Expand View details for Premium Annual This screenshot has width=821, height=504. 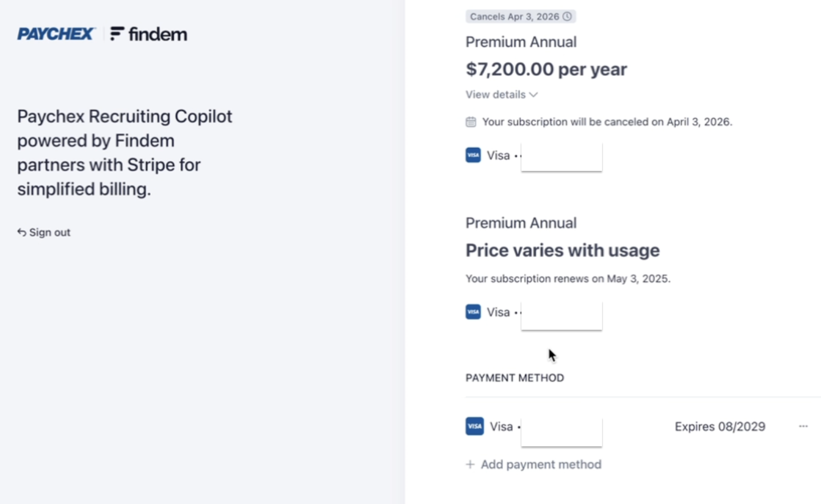[501, 95]
